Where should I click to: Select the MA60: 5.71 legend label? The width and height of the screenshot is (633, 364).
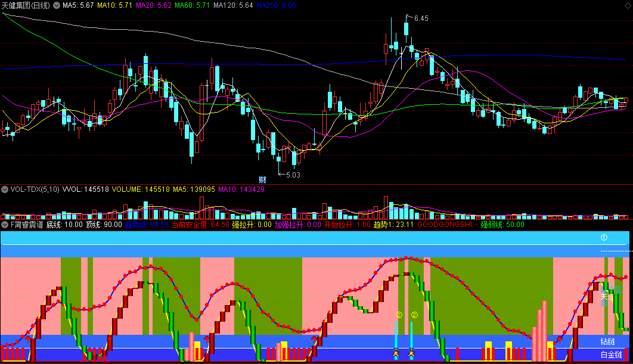192,5
